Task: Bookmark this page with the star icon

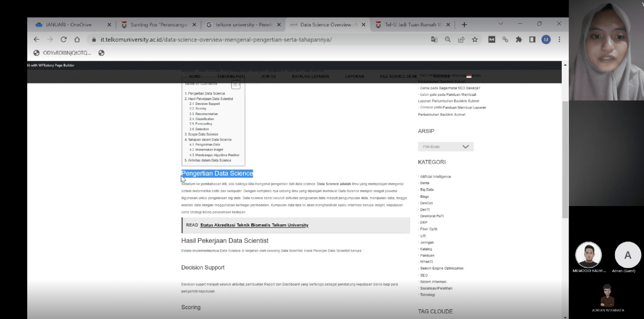Action: click(475, 39)
